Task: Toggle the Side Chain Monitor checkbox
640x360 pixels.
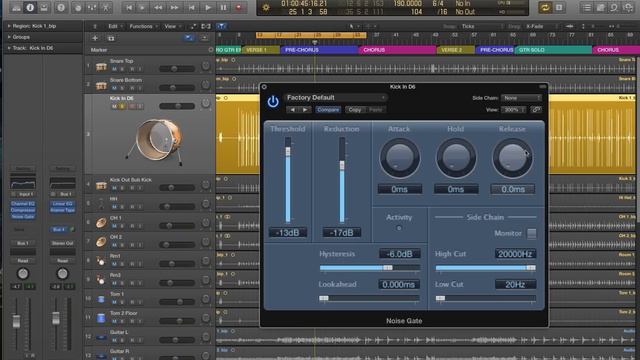Action: tap(531, 233)
